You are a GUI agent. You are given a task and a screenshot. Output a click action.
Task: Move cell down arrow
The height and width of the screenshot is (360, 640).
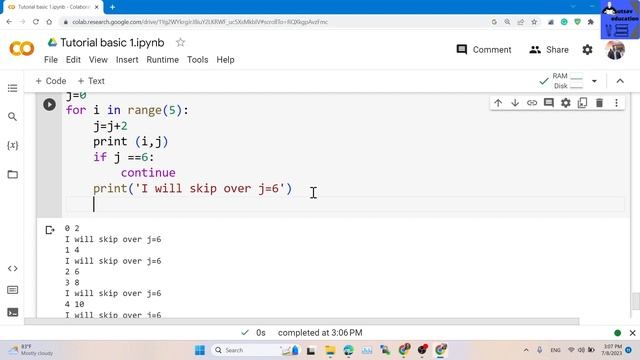(x=515, y=103)
